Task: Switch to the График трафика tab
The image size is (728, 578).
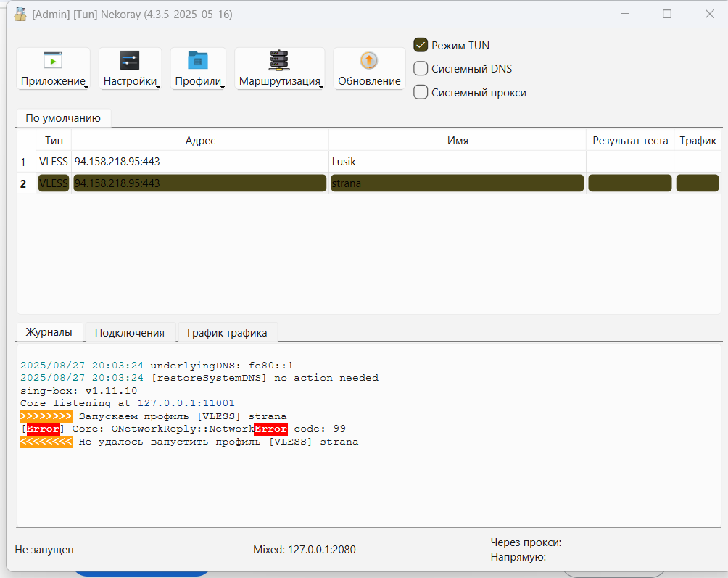Action: [x=227, y=332]
